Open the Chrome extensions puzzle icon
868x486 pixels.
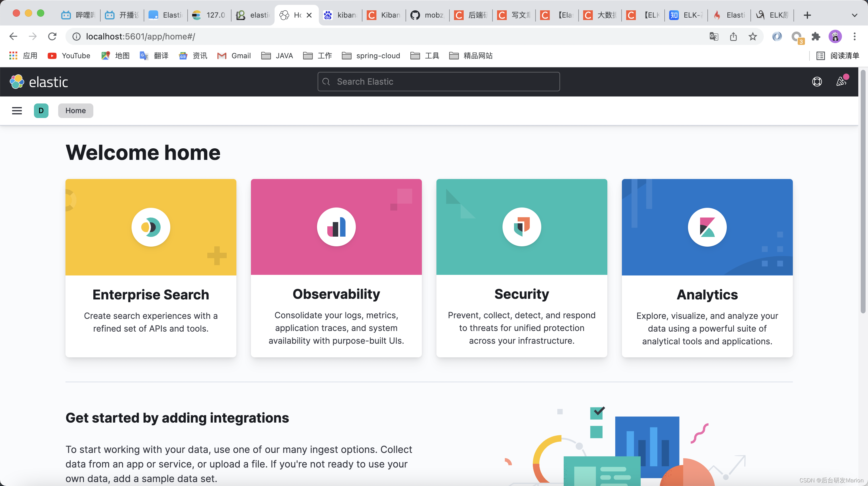tap(816, 36)
